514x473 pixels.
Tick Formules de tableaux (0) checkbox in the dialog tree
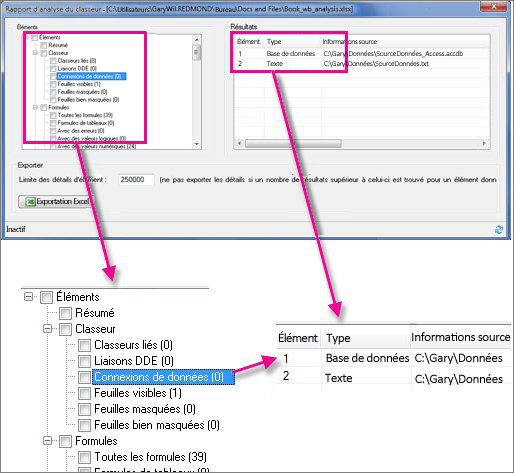tap(53, 123)
